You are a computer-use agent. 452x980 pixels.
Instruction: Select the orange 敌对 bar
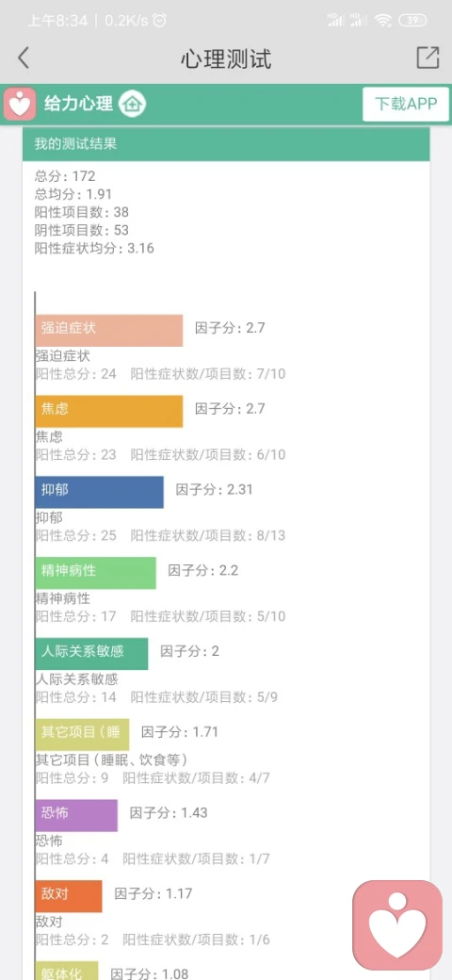pyautogui.click(x=69, y=896)
